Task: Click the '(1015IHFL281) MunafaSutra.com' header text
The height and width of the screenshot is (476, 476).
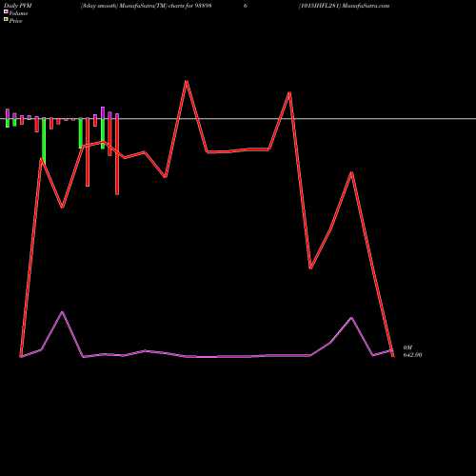Action: pyautogui.click(x=344, y=6)
